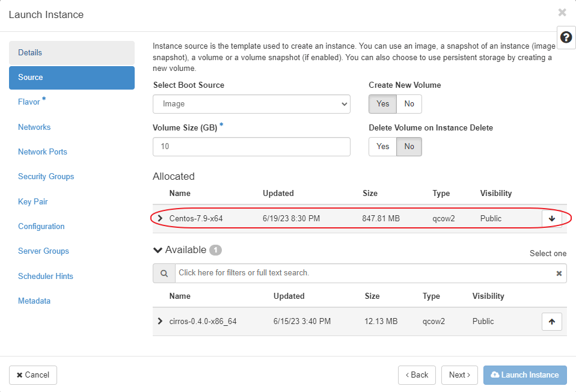Screen dimensions: 576x392
Task: Open the Security Groups tab
Action: pos(46,177)
